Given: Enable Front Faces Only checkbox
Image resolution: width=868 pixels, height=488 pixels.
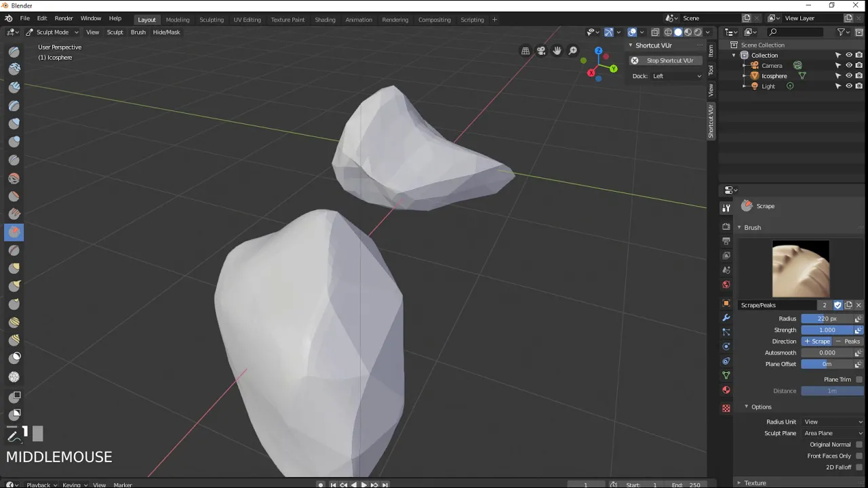Looking at the screenshot, I should point(859,456).
